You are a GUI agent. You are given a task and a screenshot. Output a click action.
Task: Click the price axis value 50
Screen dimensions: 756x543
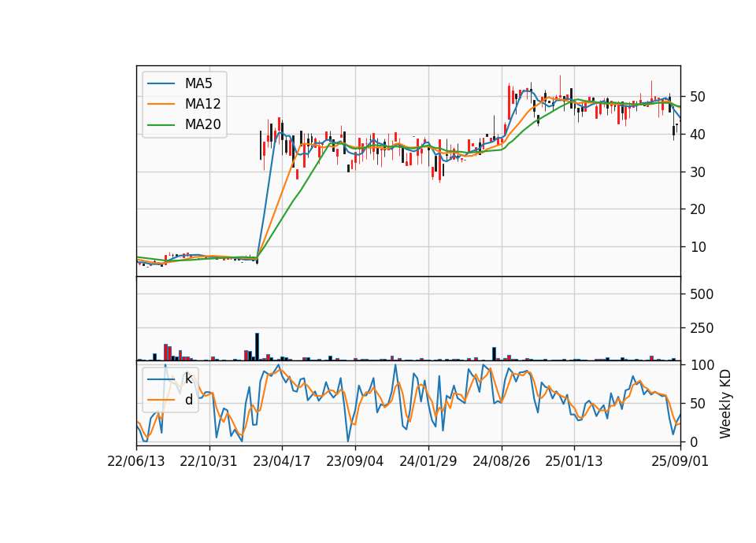[698, 97]
